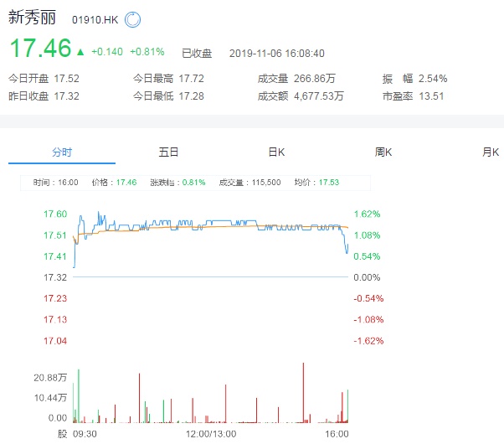Click the refresh icon beside 01910.HK
504x444 pixels.
(x=133, y=19)
